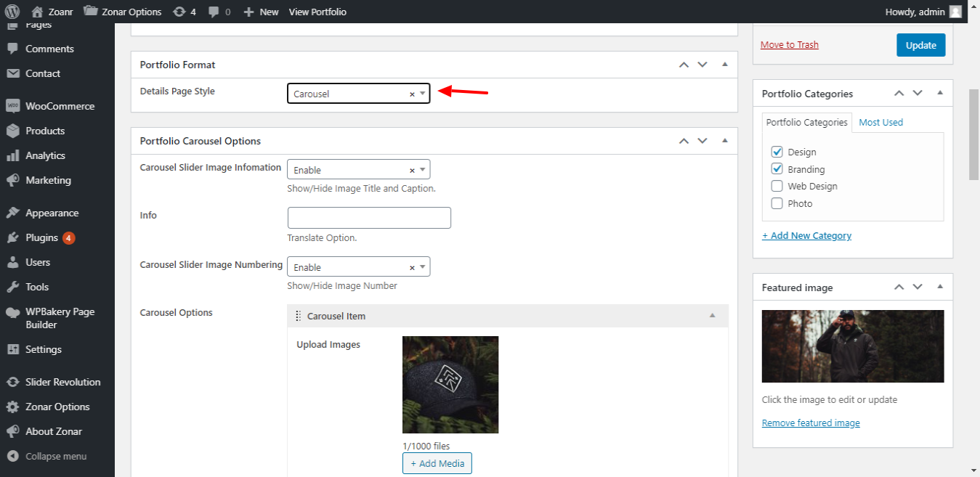980x477 pixels.
Task: Open Howdy, admin account menu
Action: point(924,12)
